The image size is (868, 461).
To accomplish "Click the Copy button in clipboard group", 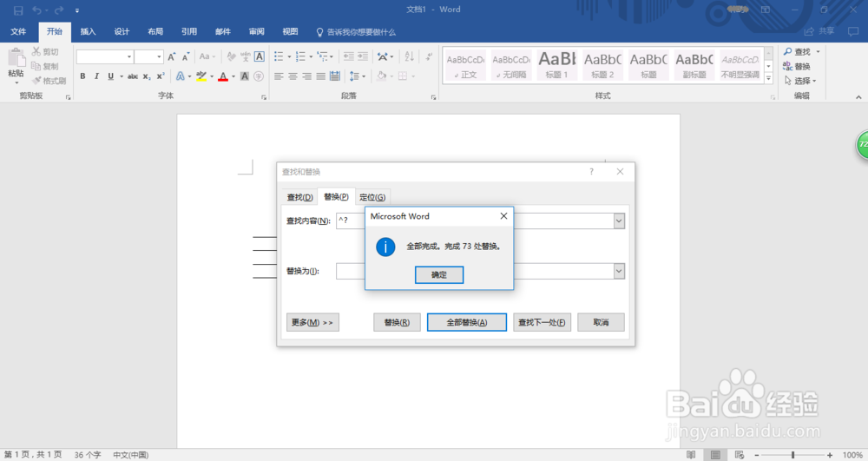I will (x=45, y=66).
